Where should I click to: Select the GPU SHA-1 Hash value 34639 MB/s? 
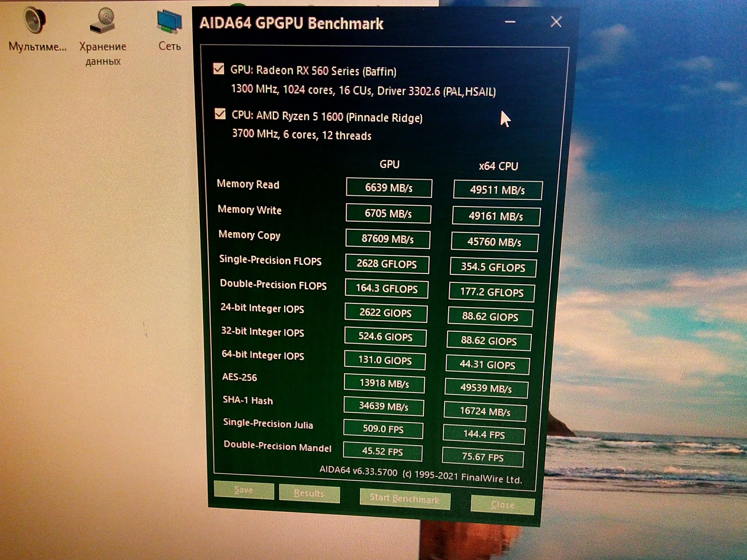384,406
